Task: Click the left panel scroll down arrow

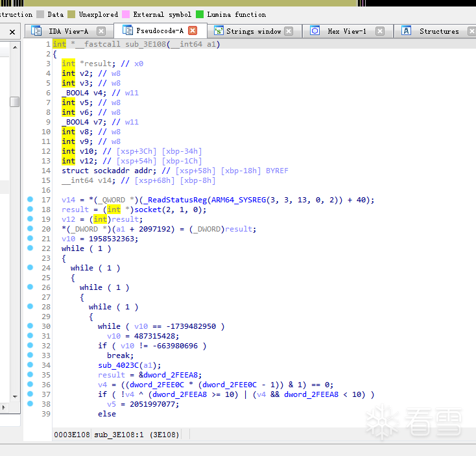Action: point(15,396)
